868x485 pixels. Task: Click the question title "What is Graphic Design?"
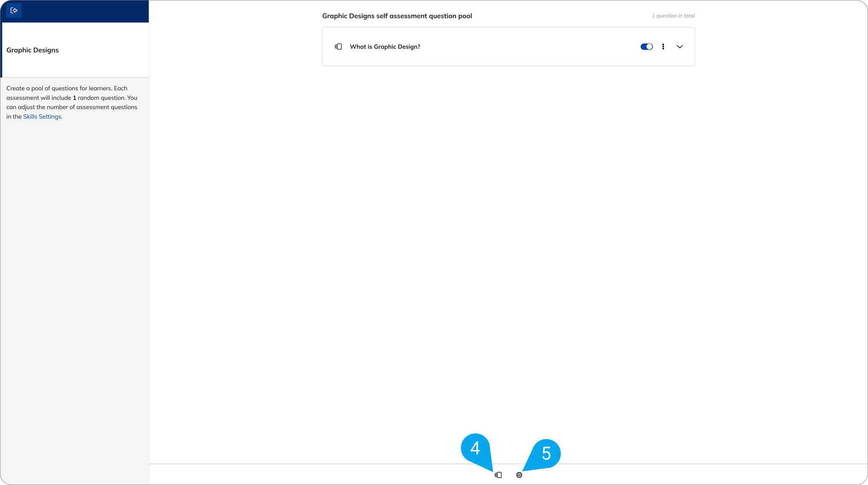tap(385, 46)
